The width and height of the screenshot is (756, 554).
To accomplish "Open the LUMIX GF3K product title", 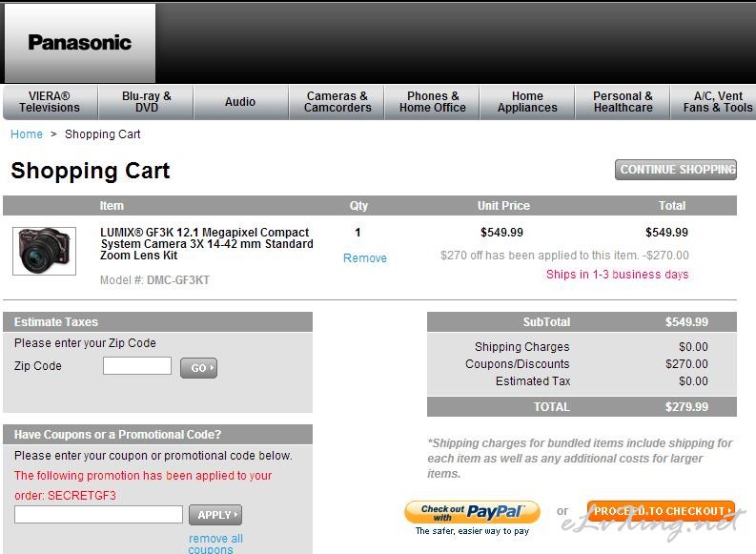I will [x=207, y=244].
